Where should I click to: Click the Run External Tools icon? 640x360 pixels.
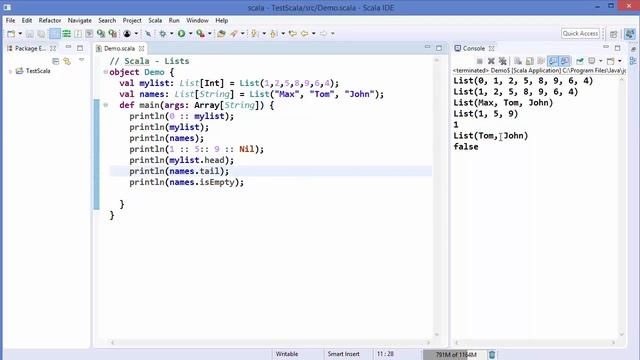pyautogui.click(x=200, y=33)
